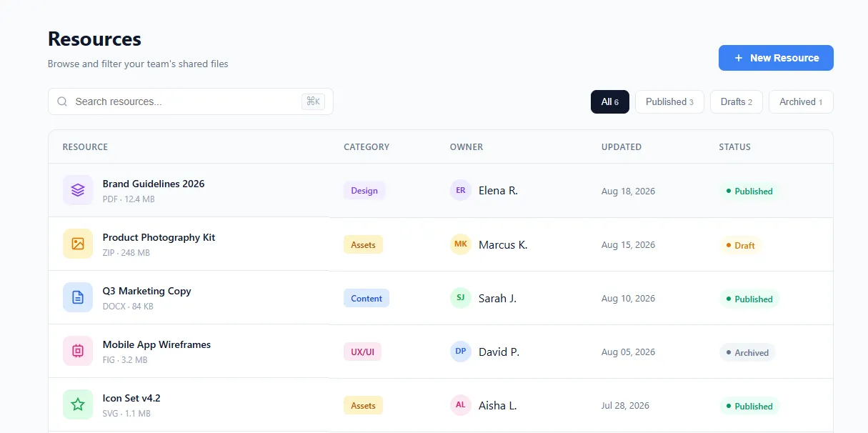Click the PDF · 12.4 MB file info
The width and height of the screenshot is (868, 433).
click(x=129, y=199)
